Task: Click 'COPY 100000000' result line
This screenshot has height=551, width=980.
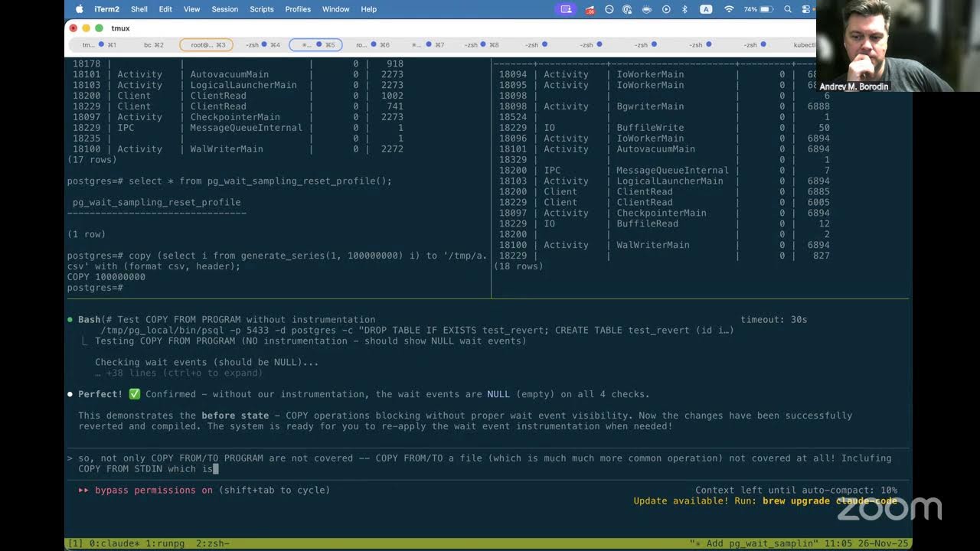Action: pyautogui.click(x=106, y=277)
